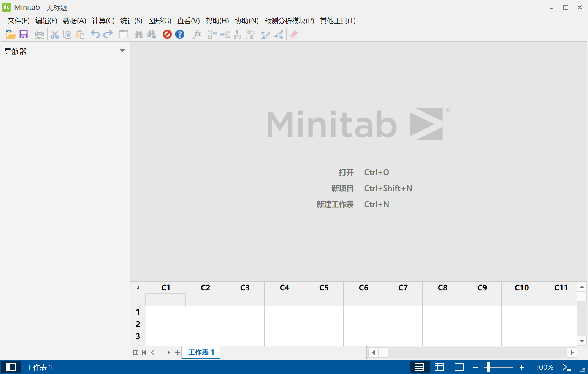This screenshot has width=588, height=374.
Task: Click the 100% zoom level
Action: [544, 367]
